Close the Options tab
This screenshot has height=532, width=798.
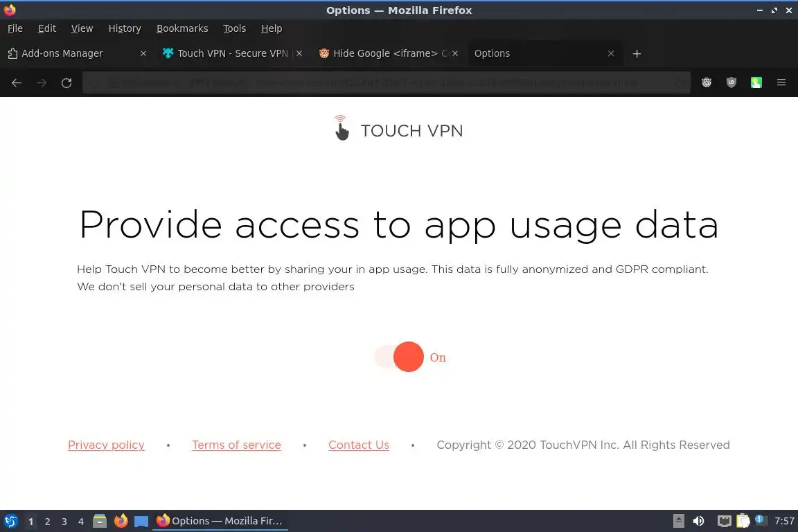tap(611, 53)
